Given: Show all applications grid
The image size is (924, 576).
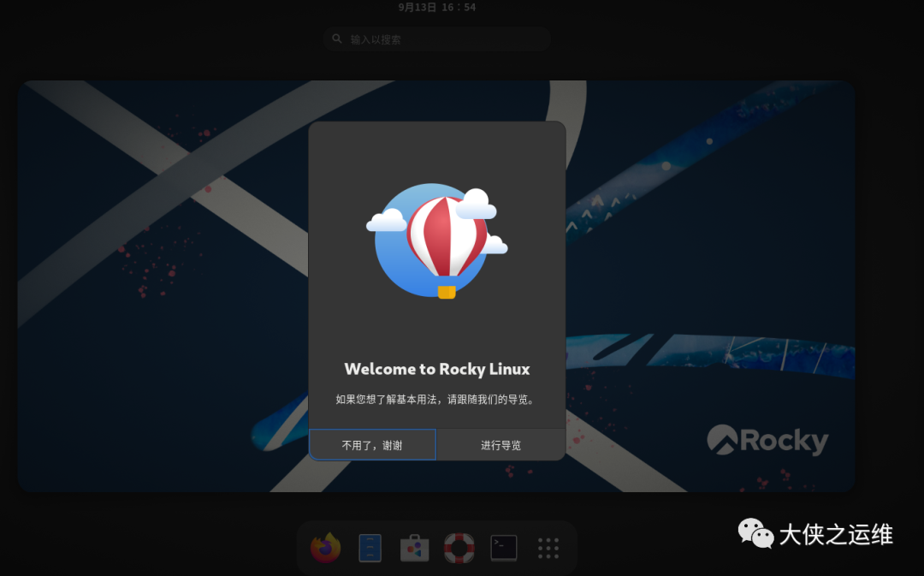Looking at the screenshot, I should point(548,548).
